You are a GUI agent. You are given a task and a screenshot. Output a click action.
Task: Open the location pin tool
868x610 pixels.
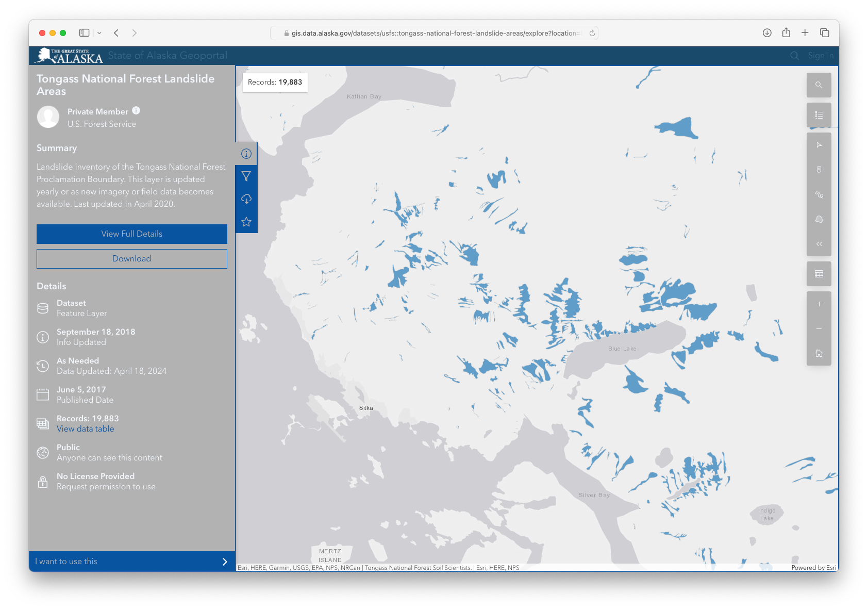[819, 170]
